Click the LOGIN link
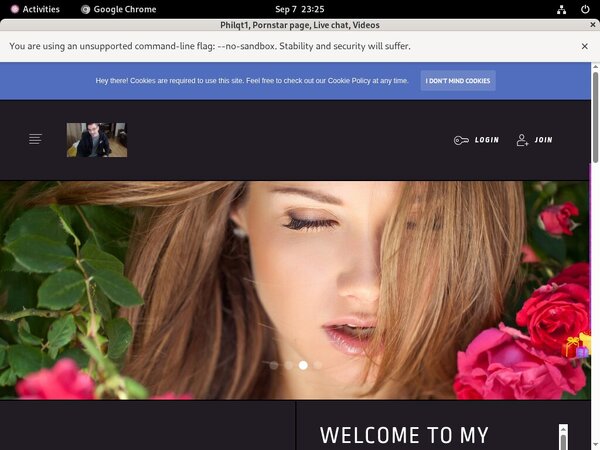 pos(487,140)
